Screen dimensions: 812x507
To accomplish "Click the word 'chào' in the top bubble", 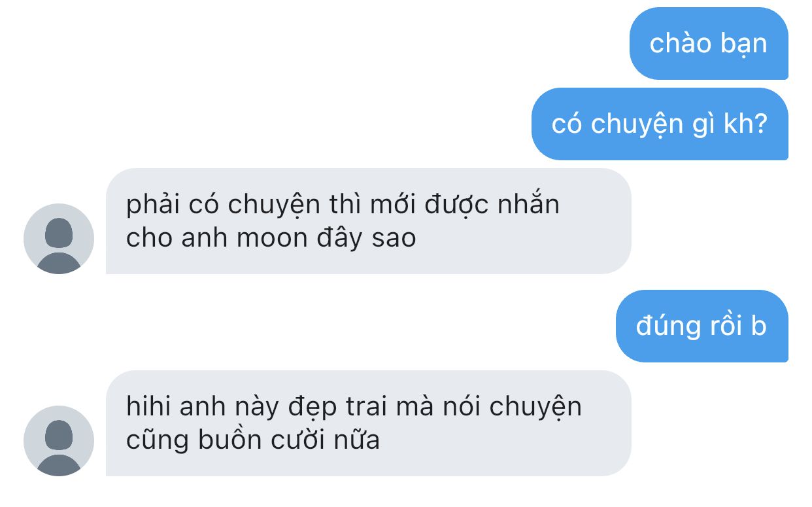I will pyautogui.click(x=680, y=44).
